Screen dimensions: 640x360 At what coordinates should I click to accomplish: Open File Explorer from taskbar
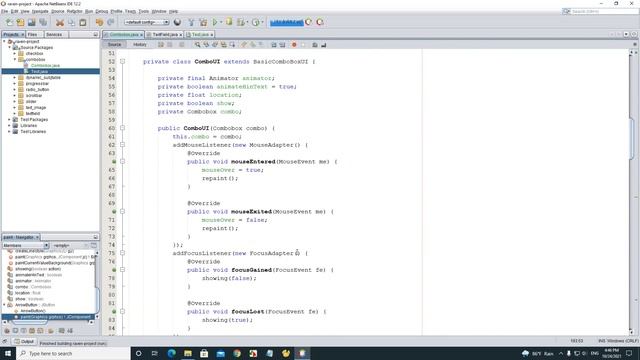tap(188, 353)
